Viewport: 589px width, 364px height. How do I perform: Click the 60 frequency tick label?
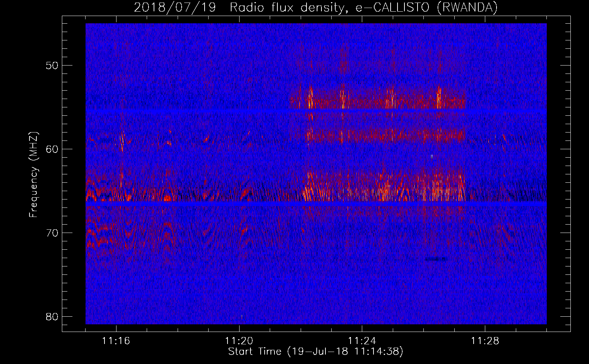tap(52, 149)
